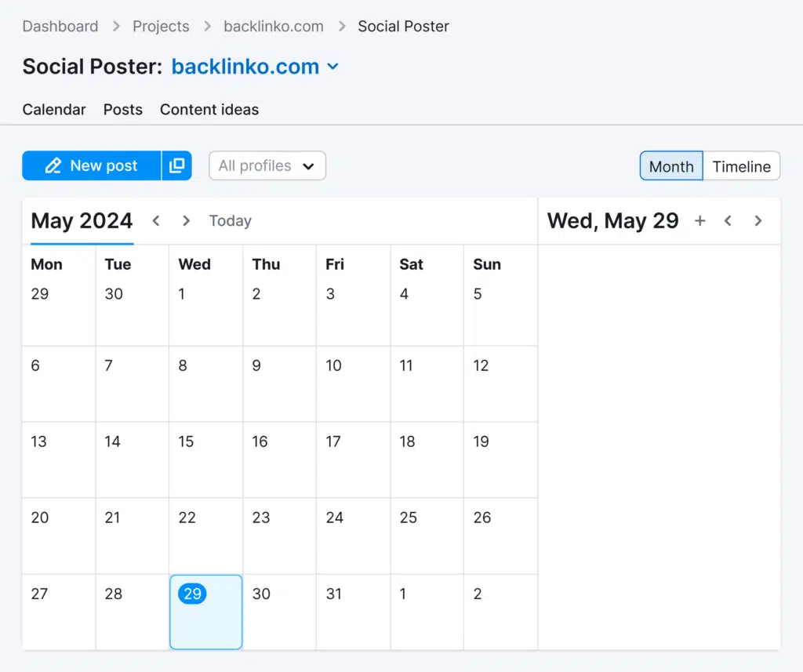Click the backlinko.com breadcrumb link

[x=274, y=26]
